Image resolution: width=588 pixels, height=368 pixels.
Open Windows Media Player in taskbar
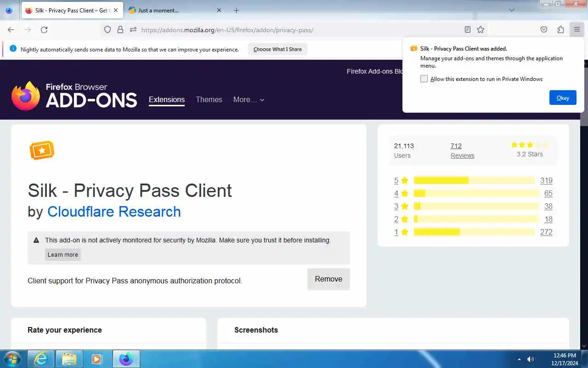pos(97,359)
